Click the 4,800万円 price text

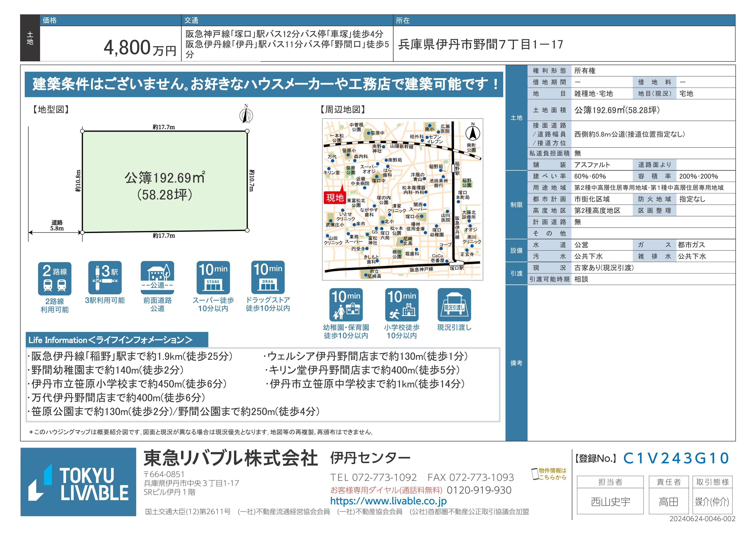point(140,48)
